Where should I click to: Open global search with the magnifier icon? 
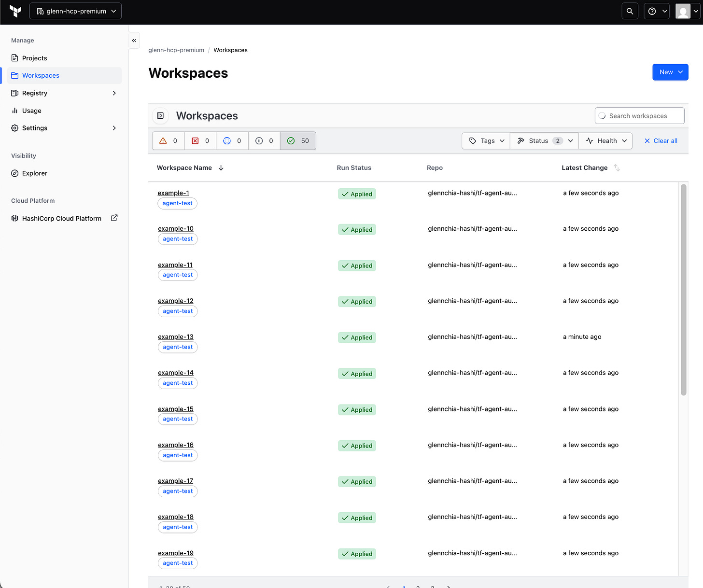tap(630, 11)
